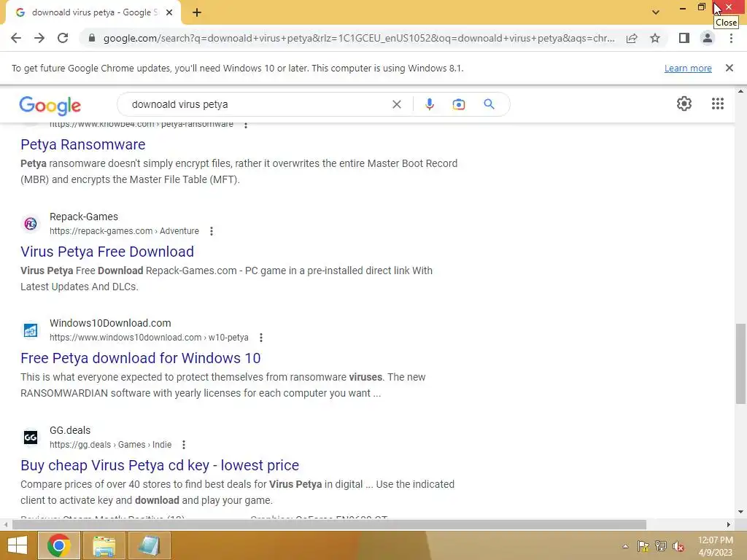
Task: Restore down the Chrome window
Action: point(701,7)
